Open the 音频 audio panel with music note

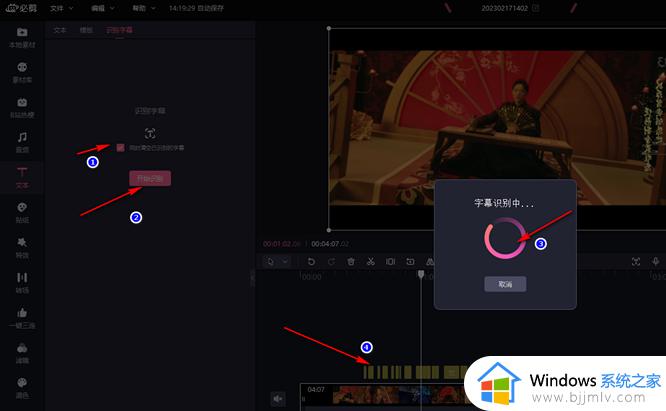(22, 143)
